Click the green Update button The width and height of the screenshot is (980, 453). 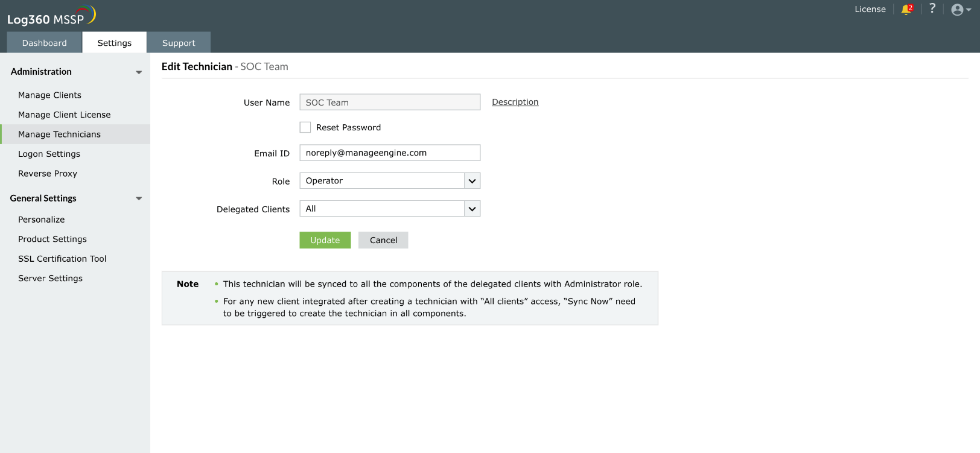pos(325,240)
